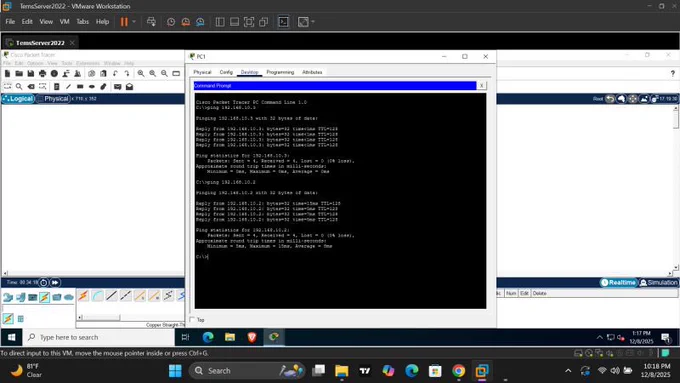
Task: Click the Print icon in Packet Tracer toolbar
Action: [42, 74]
